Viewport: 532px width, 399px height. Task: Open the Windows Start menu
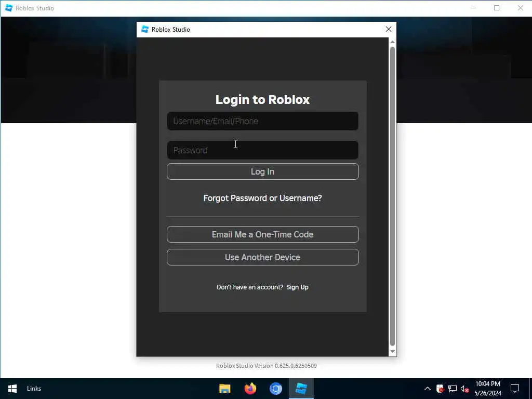(x=12, y=389)
